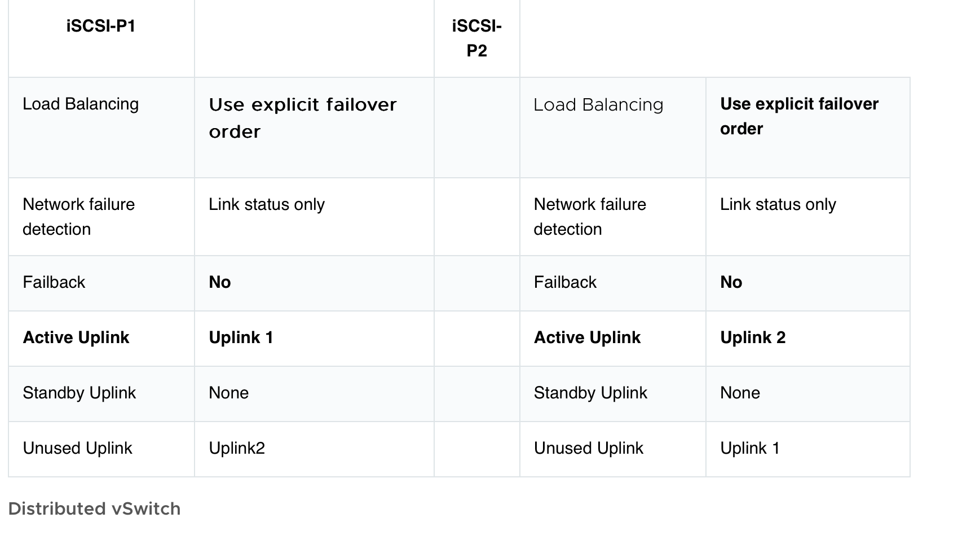The width and height of the screenshot is (980, 544).
Task: Click Unused Uplink label in iSCSI-P1 section
Action: (77, 448)
